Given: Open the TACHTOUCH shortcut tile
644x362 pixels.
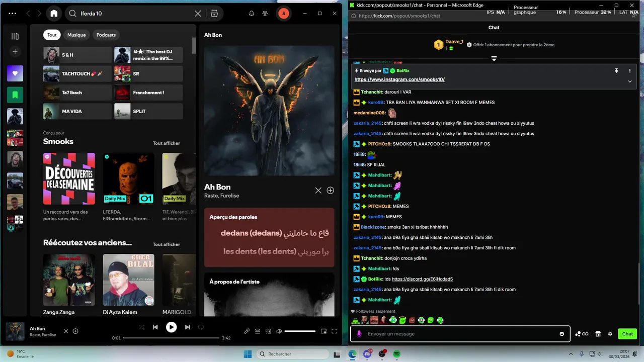Looking at the screenshot, I should (x=77, y=73).
